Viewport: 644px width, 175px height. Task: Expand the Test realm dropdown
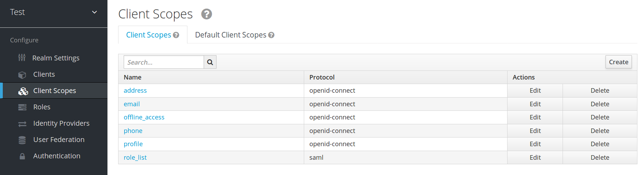tap(94, 12)
